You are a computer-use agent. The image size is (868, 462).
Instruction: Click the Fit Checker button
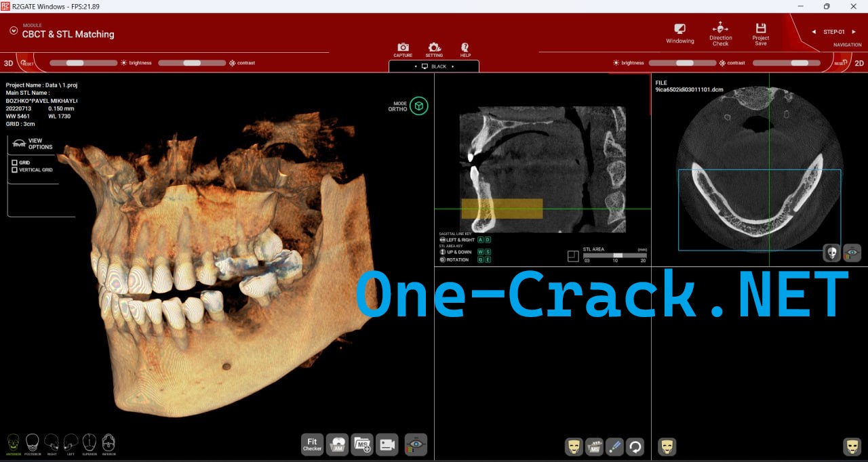[x=313, y=444]
